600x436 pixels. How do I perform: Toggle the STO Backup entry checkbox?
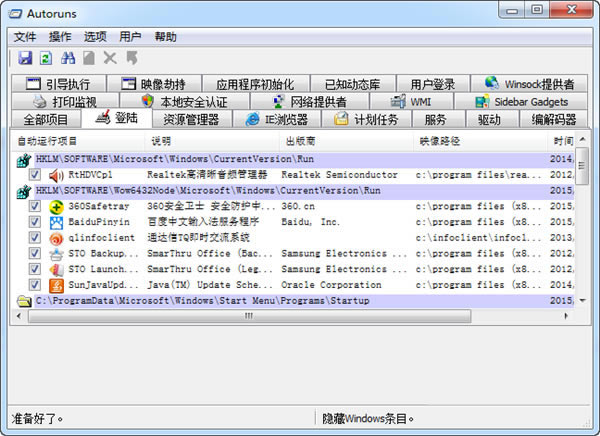pyautogui.click(x=34, y=254)
